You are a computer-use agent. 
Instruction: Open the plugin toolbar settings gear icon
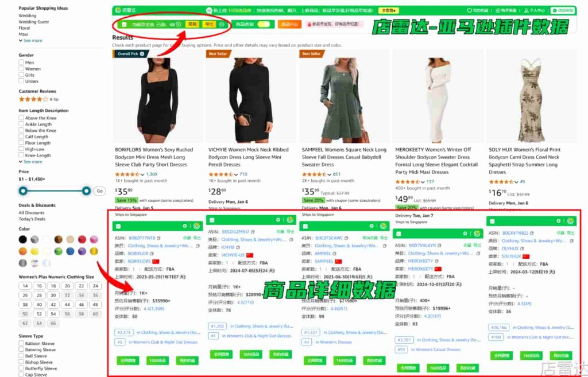pos(222,24)
